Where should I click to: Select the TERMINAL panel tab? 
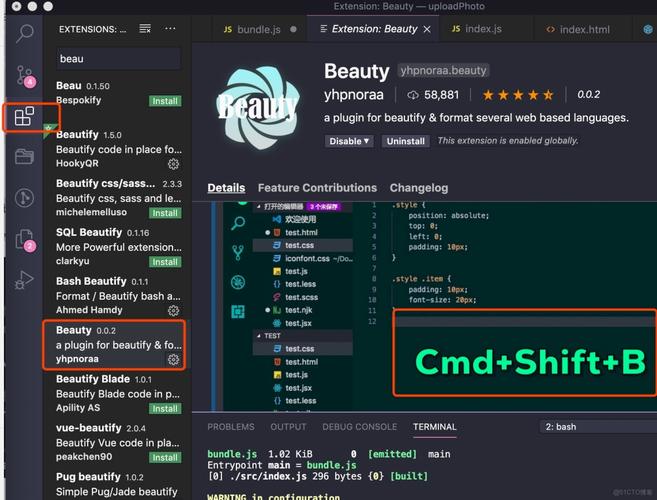tap(435, 427)
